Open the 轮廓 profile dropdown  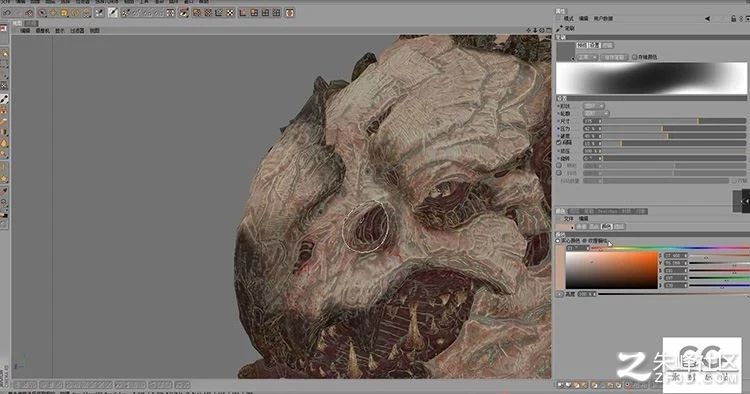pos(596,113)
